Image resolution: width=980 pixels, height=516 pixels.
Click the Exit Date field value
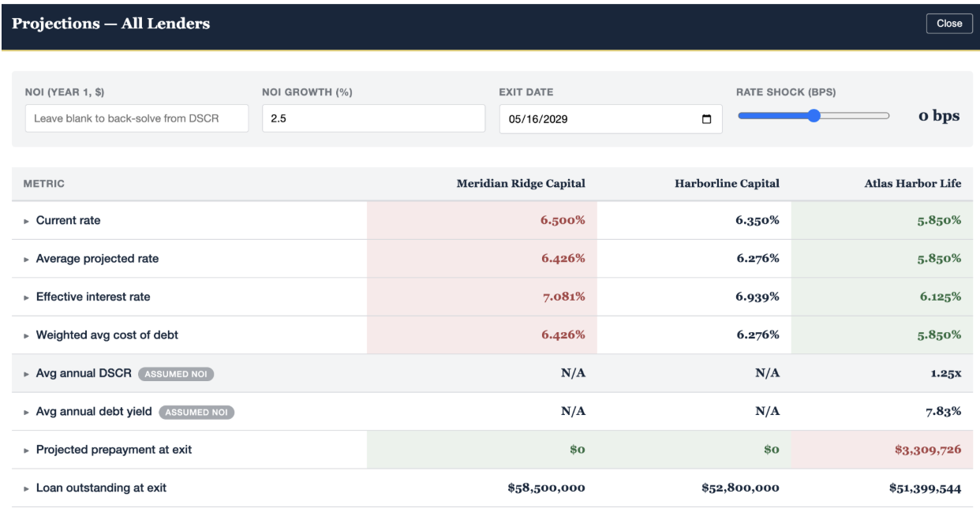point(538,119)
